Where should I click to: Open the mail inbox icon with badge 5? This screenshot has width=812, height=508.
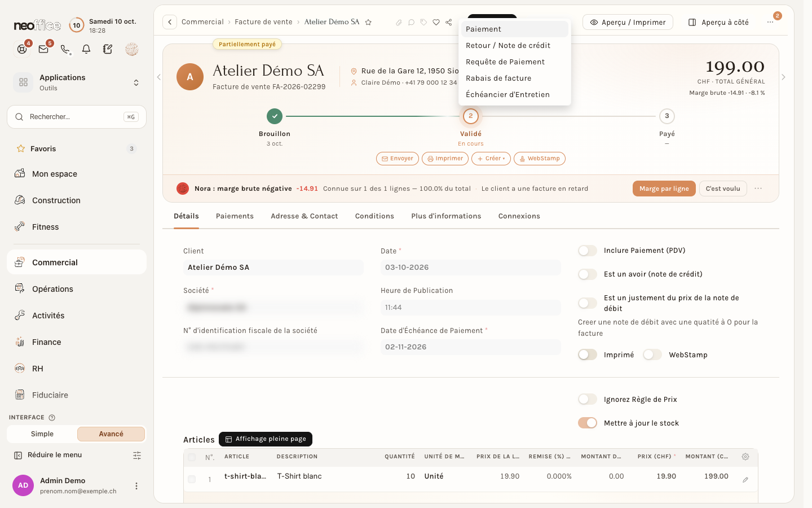(x=43, y=49)
